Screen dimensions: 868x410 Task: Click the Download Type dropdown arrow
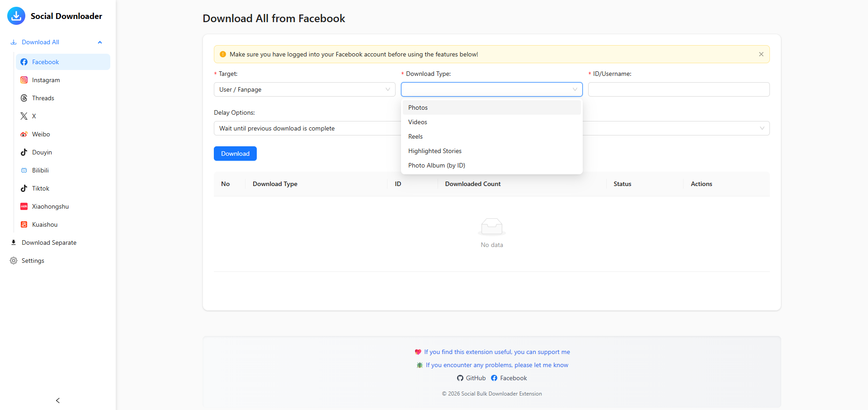(x=575, y=89)
